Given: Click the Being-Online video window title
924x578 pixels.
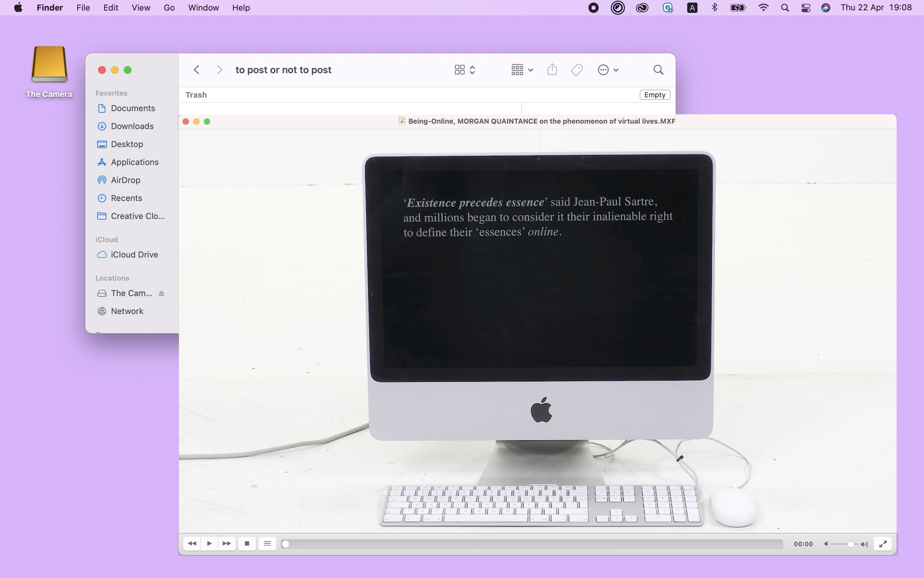Looking at the screenshot, I should click(542, 121).
